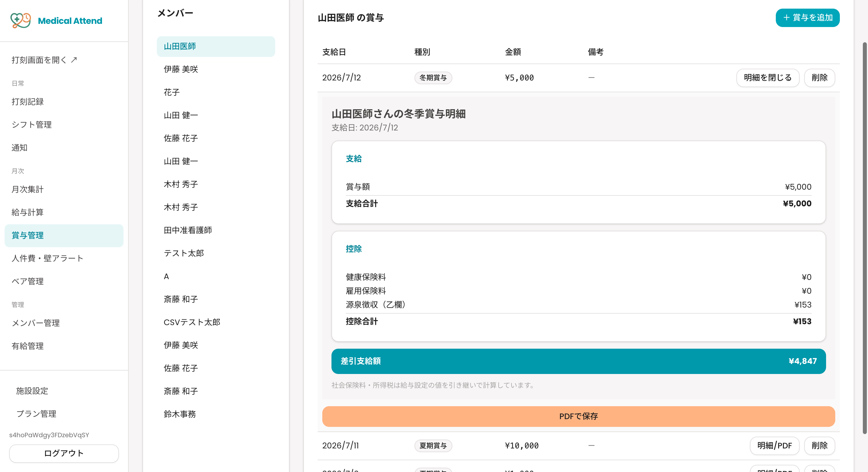Click the 山田医師さんの冬季賞与明細 heading
Image resolution: width=868 pixels, height=472 pixels.
click(398, 114)
